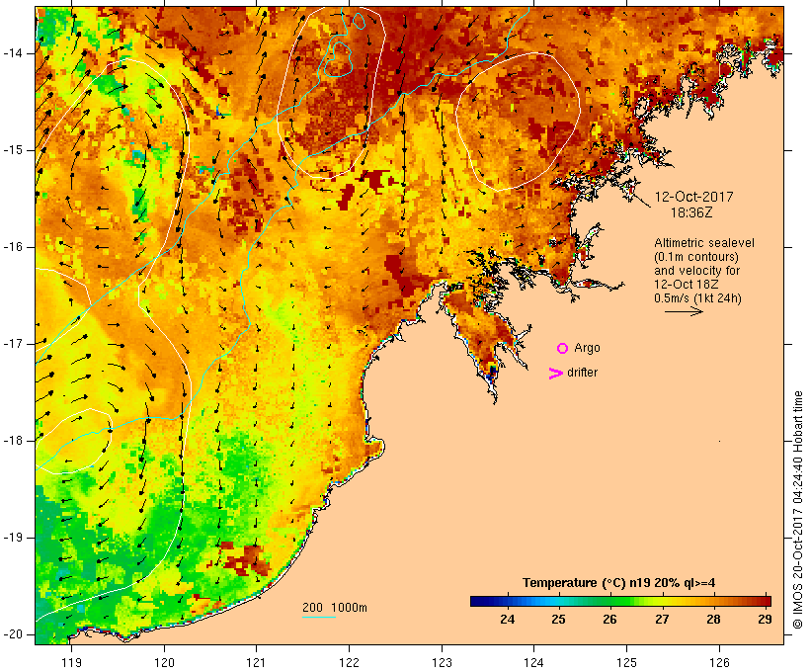Click the 0.5m/s velocity scale arrow
This screenshot has height=672, width=810.
tap(684, 311)
